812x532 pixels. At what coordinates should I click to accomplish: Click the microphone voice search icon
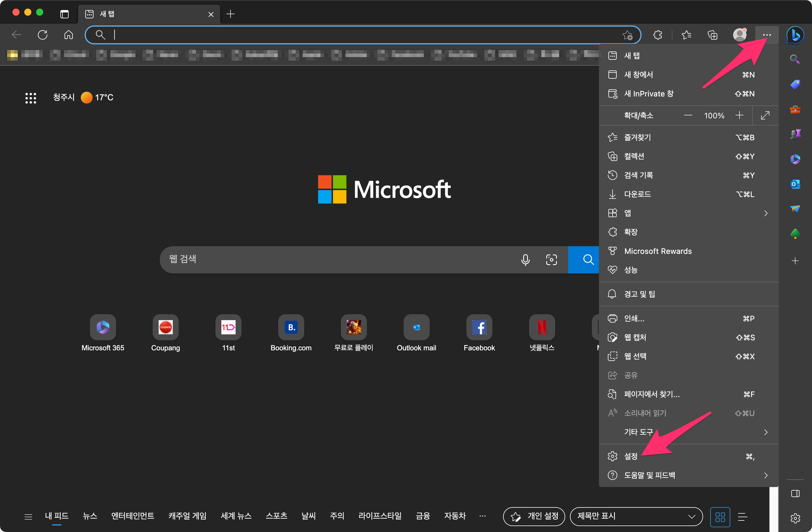click(x=525, y=260)
